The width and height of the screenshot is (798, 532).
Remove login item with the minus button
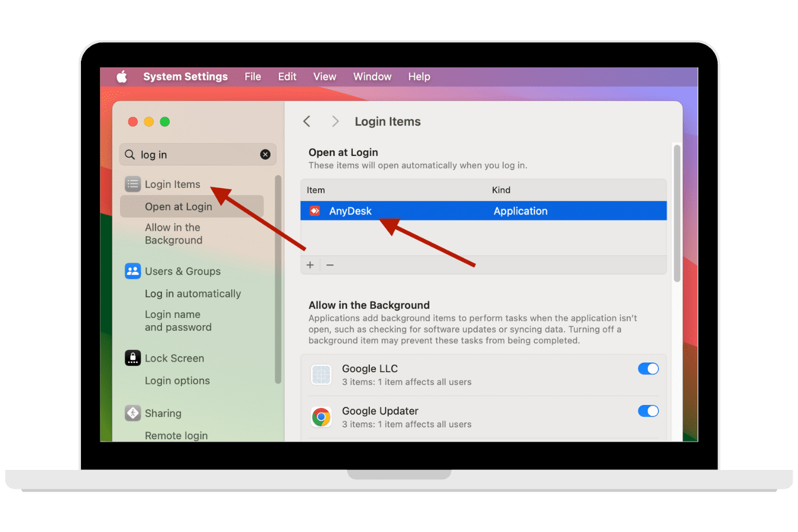pos(330,265)
